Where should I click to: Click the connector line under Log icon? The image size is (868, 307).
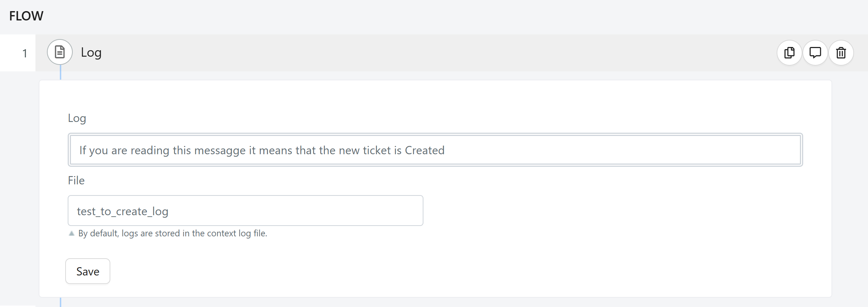(x=61, y=72)
